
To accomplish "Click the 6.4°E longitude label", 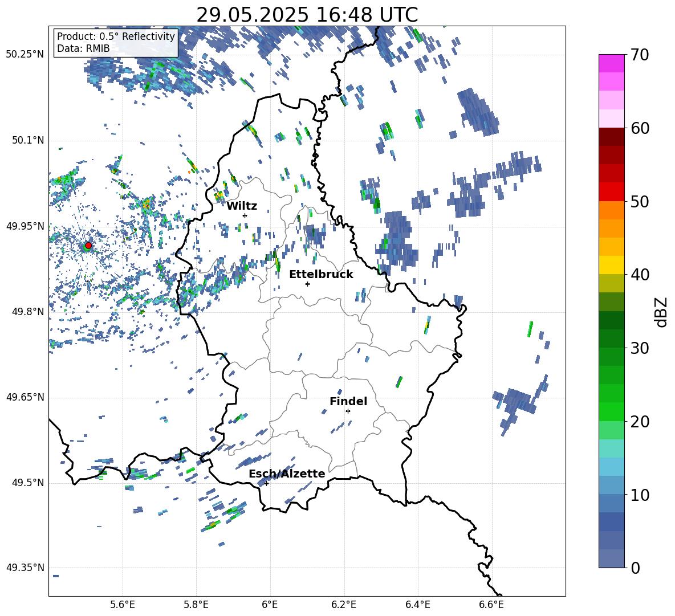I will [418, 605].
